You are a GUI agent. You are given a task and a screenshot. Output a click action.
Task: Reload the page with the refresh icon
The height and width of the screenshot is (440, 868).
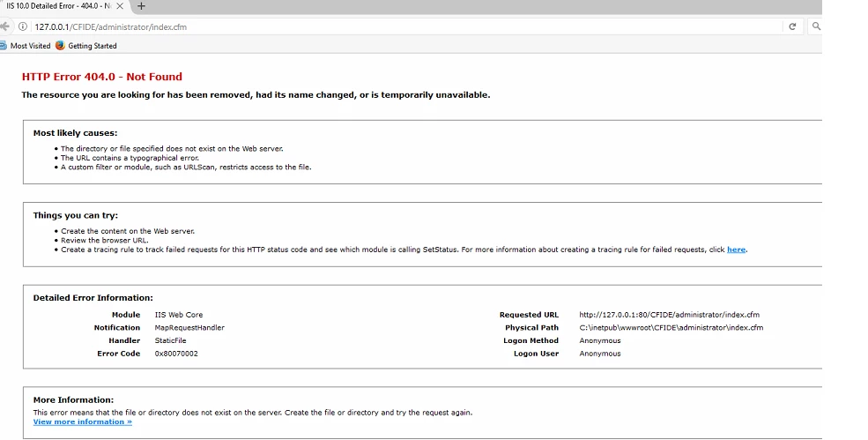[x=792, y=26]
